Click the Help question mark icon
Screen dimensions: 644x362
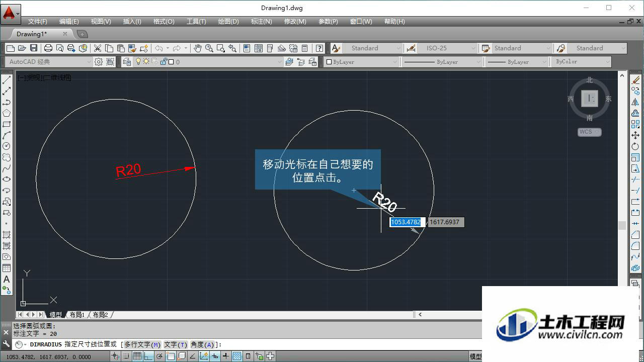point(319,48)
